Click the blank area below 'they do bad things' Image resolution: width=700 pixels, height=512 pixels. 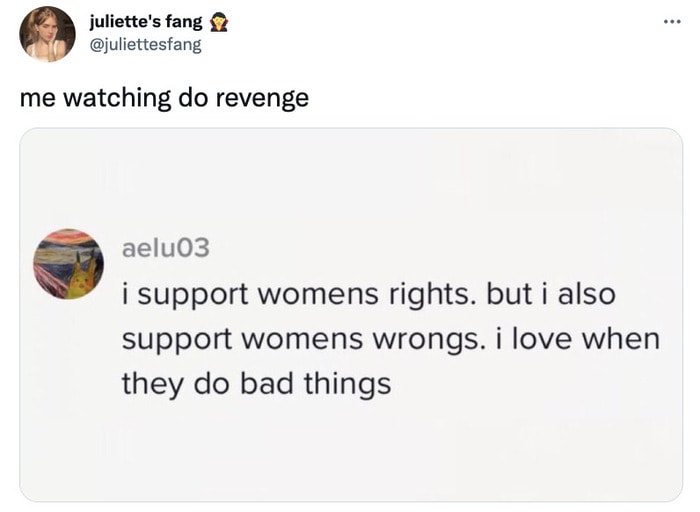coord(351,451)
